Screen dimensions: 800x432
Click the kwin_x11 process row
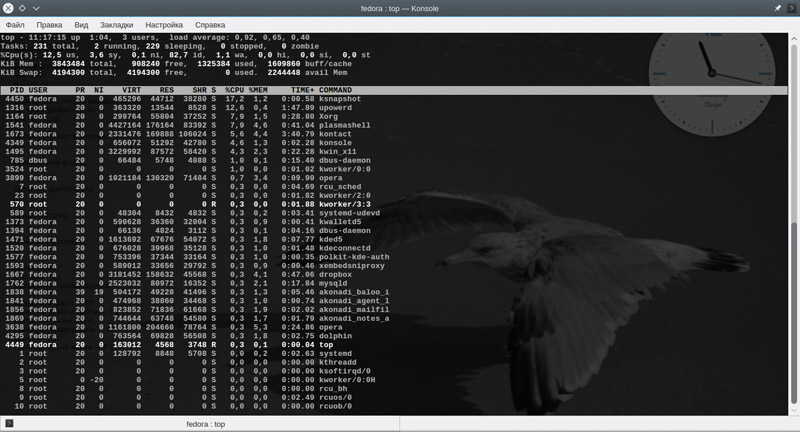click(x=181, y=151)
